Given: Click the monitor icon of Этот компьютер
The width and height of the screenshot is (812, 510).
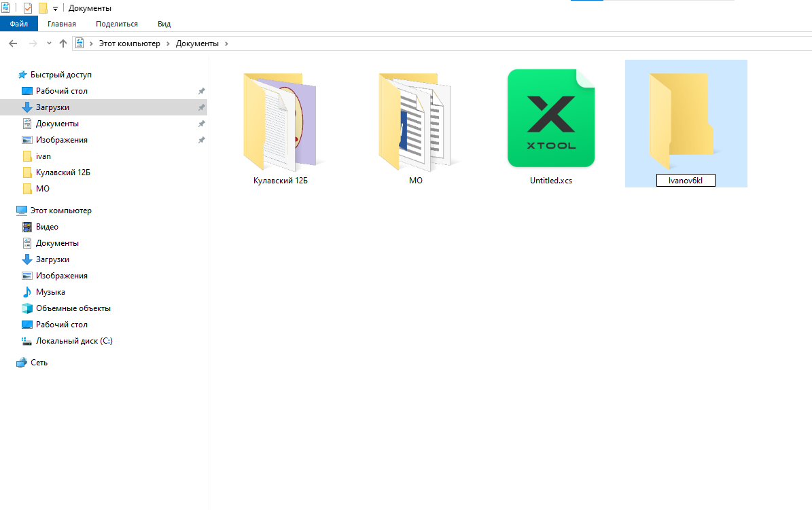Looking at the screenshot, I should coord(22,211).
